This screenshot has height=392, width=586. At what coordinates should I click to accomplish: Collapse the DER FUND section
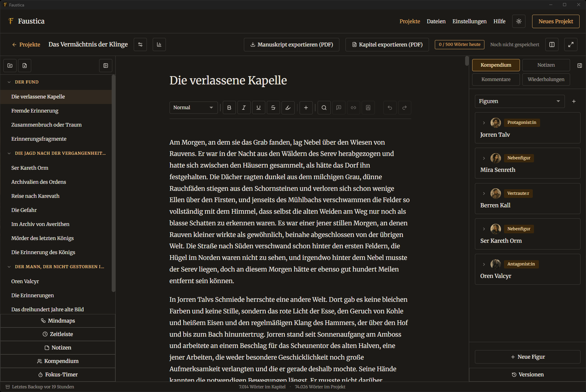tap(9, 82)
